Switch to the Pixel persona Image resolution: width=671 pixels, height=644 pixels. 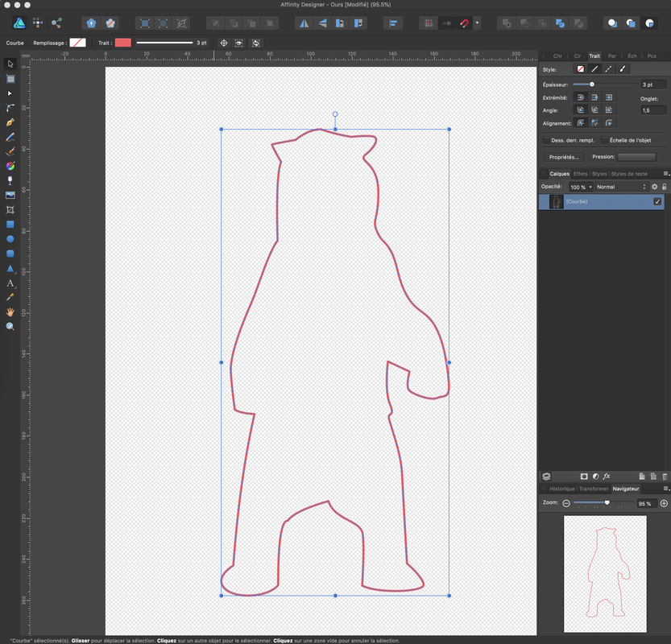click(x=38, y=23)
